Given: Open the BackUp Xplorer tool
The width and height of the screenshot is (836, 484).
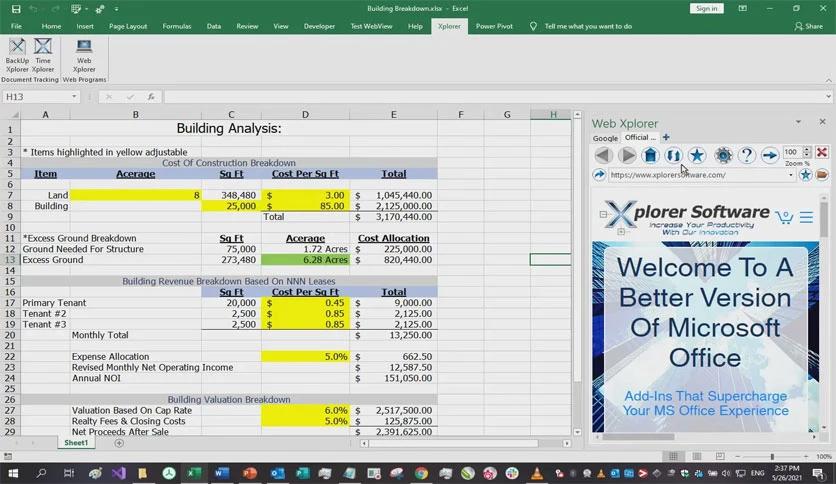Looking at the screenshot, I should pyautogui.click(x=17, y=55).
